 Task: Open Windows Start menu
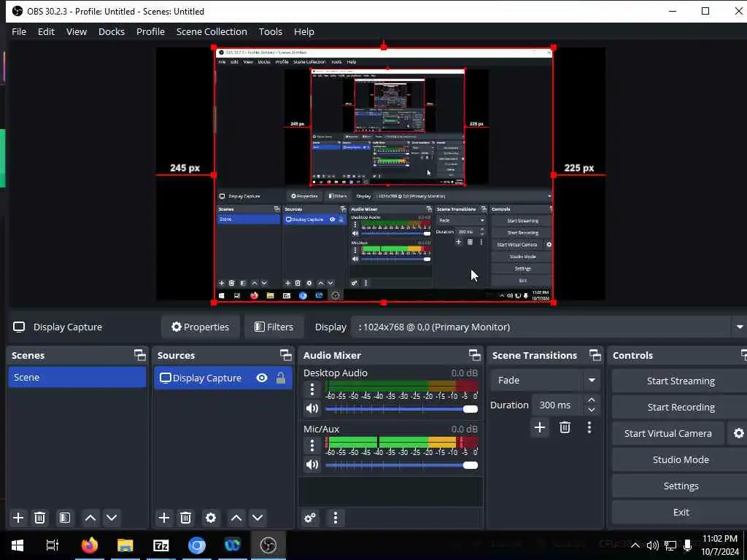click(18, 545)
